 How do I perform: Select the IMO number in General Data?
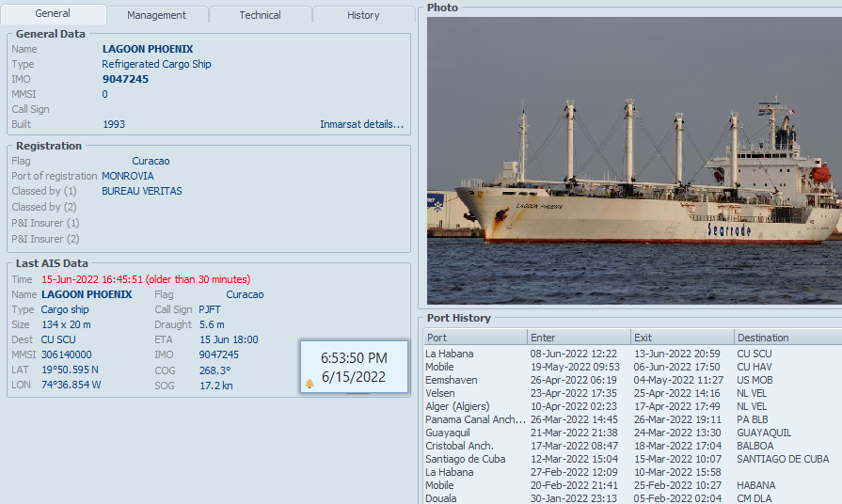(125, 79)
